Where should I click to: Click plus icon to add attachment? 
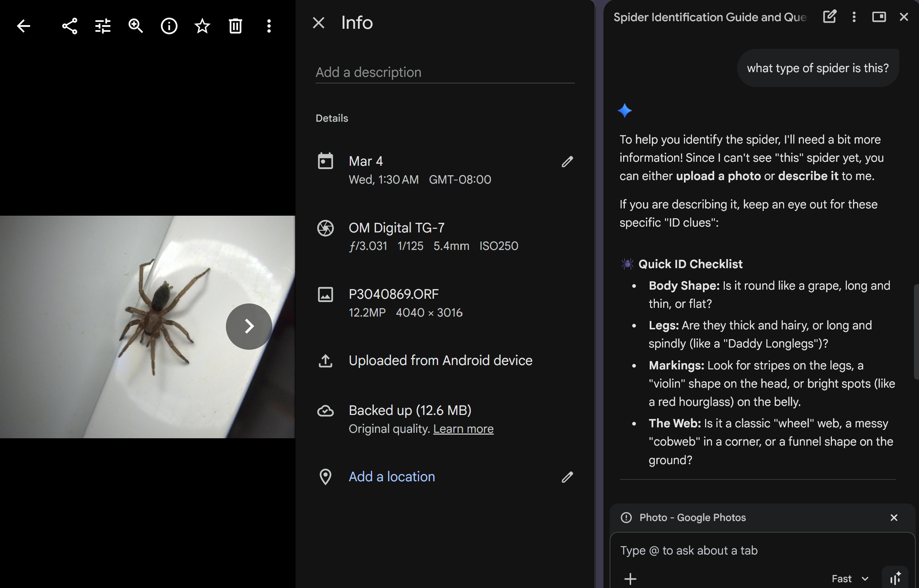(x=630, y=579)
